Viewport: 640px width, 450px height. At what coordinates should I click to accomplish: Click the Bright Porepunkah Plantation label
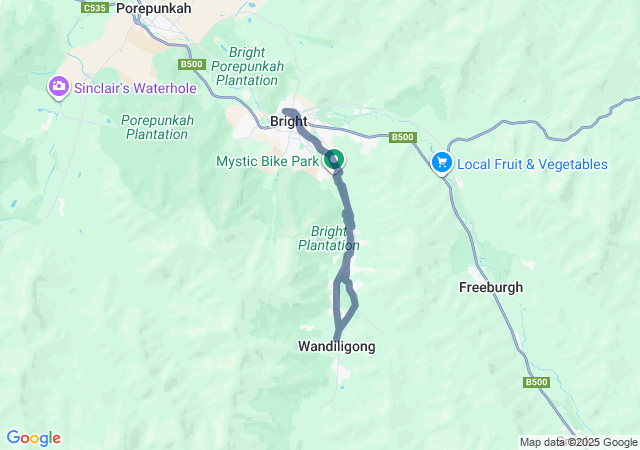(x=247, y=66)
